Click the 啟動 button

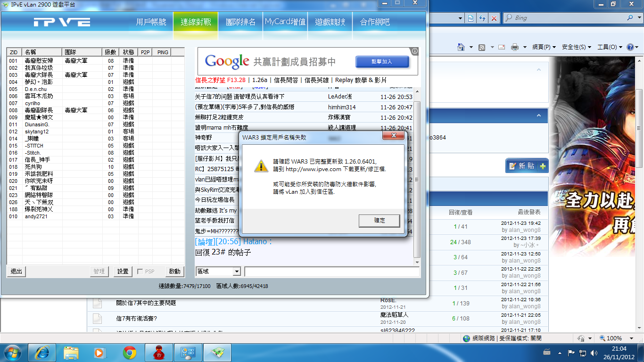pyautogui.click(x=174, y=271)
